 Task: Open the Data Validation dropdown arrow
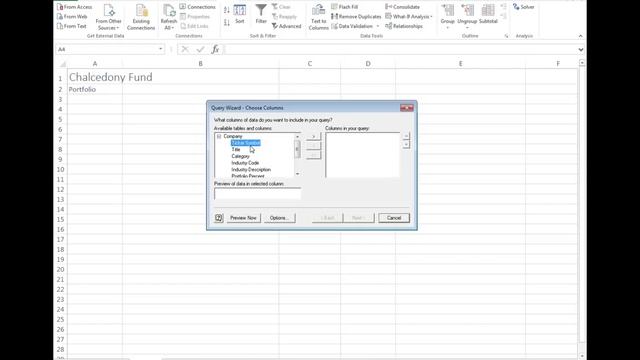pyautogui.click(x=378, y=26)
